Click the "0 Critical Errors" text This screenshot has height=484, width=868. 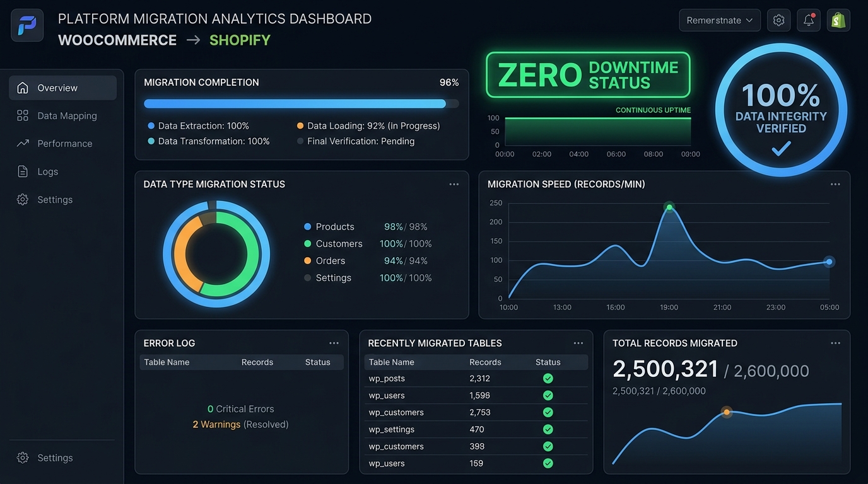tap(241, 409)
